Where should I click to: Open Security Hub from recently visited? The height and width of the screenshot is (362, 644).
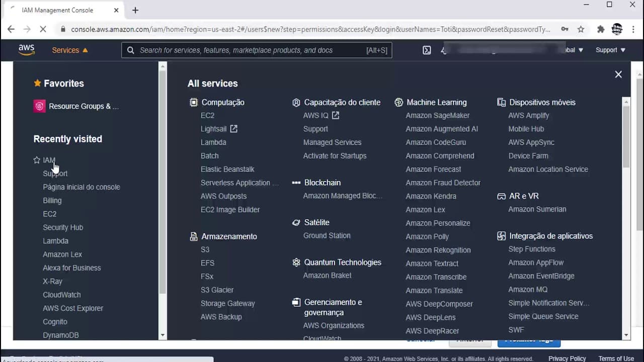click(63, 227)
